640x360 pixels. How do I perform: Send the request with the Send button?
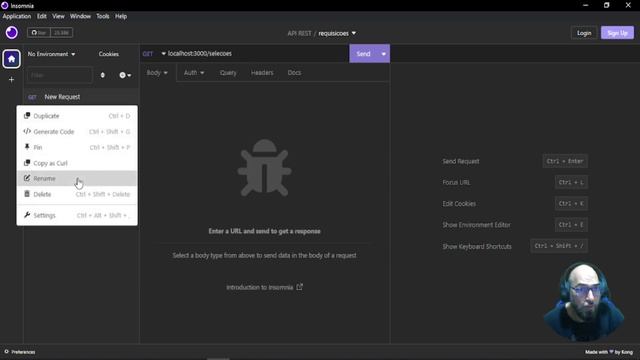tap(363, 53)
